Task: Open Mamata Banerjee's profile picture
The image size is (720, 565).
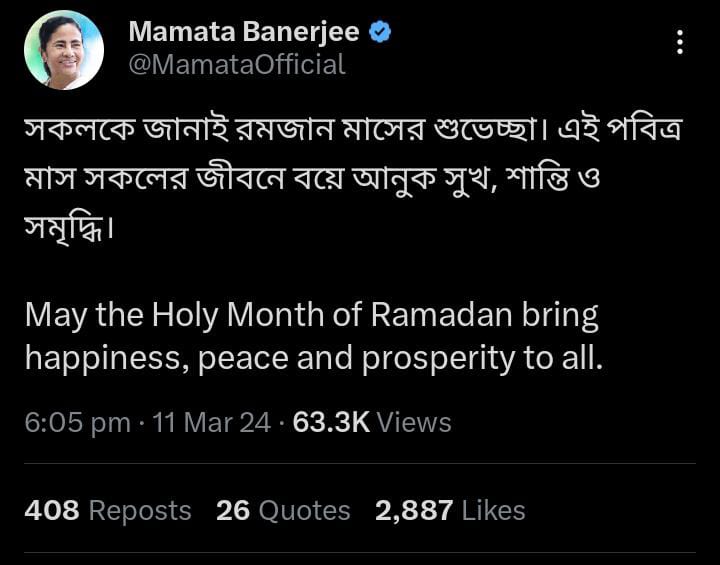Action: (64, 50)
